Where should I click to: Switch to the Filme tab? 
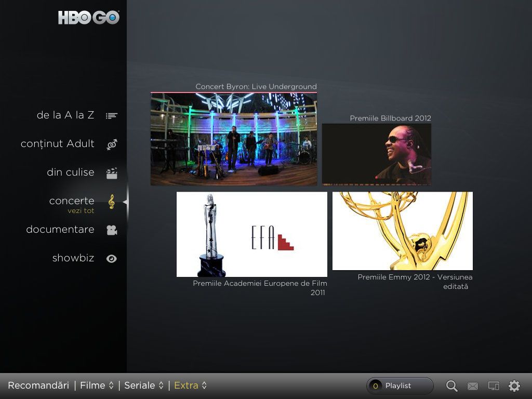pos(92,385)
